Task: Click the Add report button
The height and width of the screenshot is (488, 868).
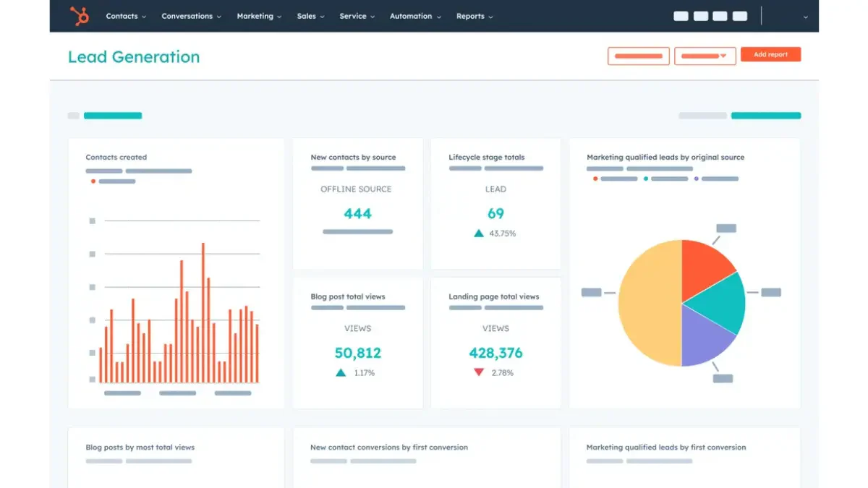Action: pos(770,55)
